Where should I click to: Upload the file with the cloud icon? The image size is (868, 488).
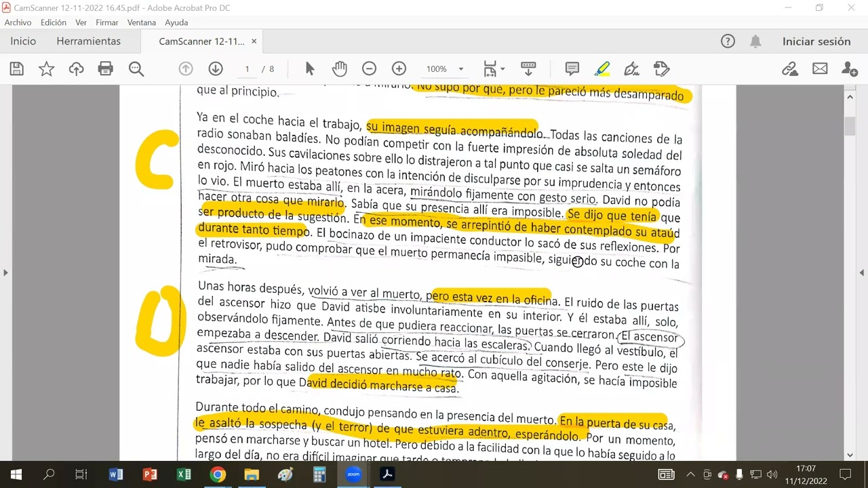coord(76,68)
